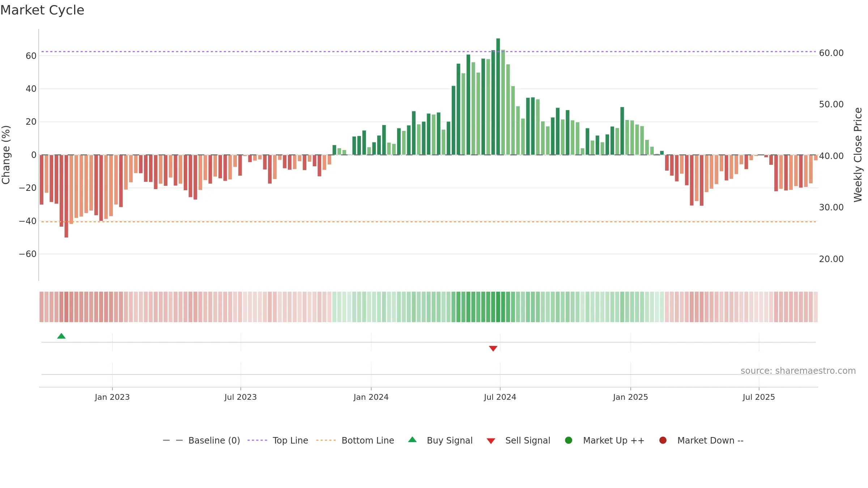This screenshot has height=488, width=868.
Task: Click the 50.00 price tick label
Action: (x=831, y=104)
